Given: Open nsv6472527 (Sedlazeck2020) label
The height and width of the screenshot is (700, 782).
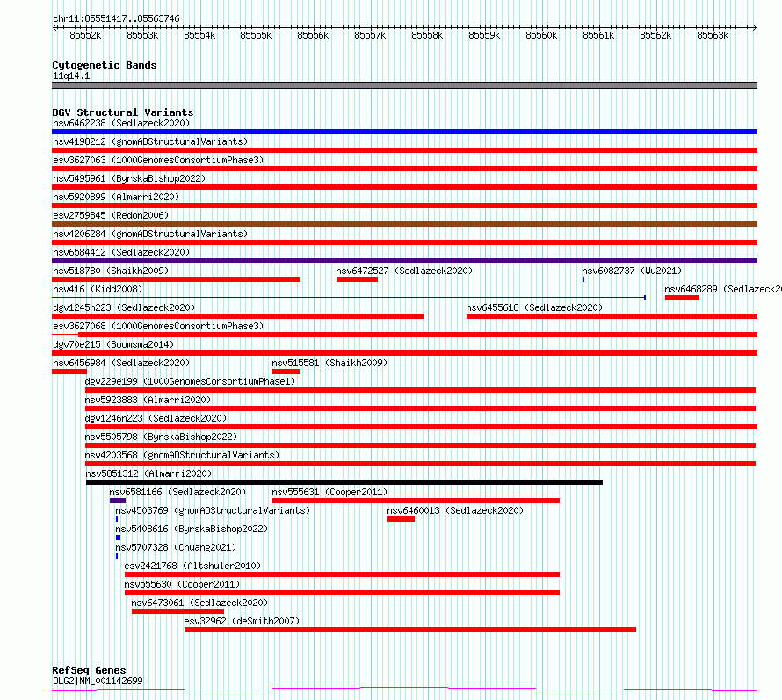Looking at the screenshot, I should pos(404,271).
